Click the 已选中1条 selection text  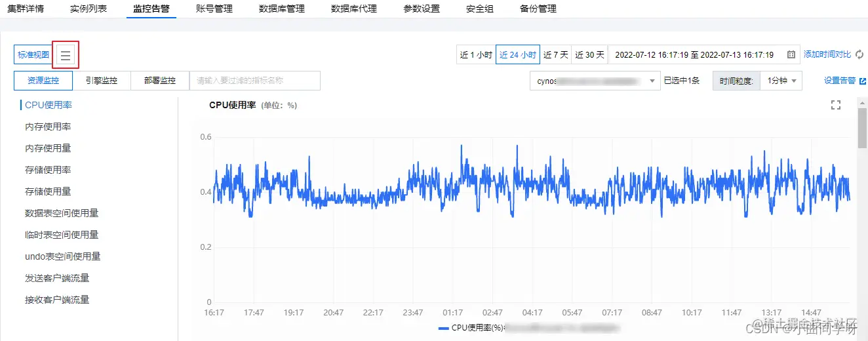coord(682,81)
